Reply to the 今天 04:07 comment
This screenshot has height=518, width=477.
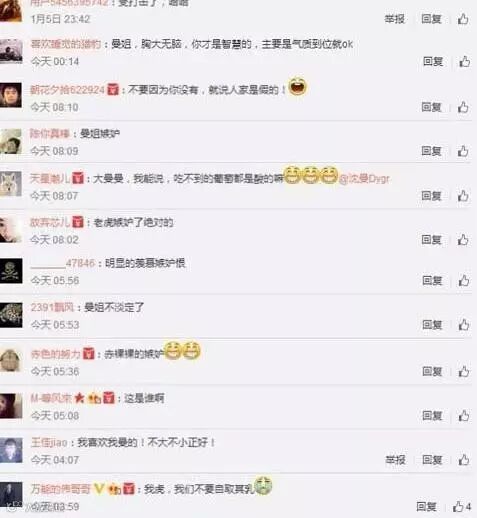click(x=432, y=460)
